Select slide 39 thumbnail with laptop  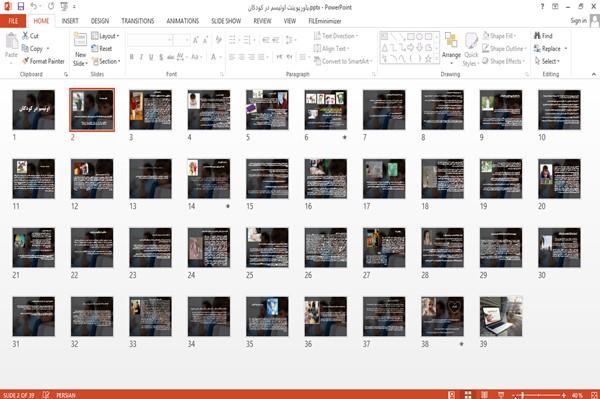coord(501,316)
